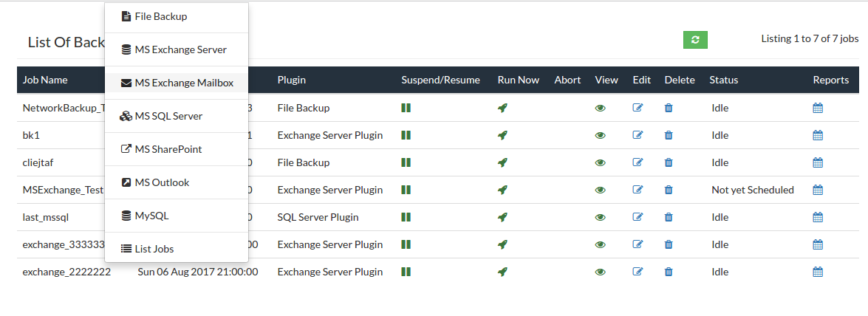Screen dimensions: 868x316
Task: Open reports for bk1 job
Action: click(819, 135)
